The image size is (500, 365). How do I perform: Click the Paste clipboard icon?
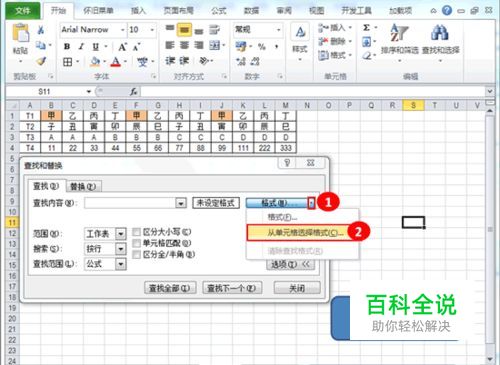click(x=20, y=33)
